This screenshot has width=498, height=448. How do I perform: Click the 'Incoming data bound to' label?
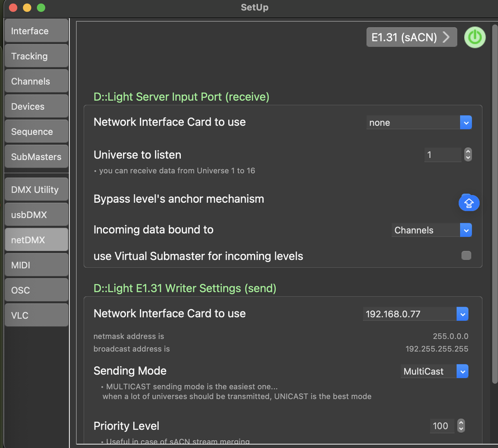pyautogui.click(x=153, y=230)
